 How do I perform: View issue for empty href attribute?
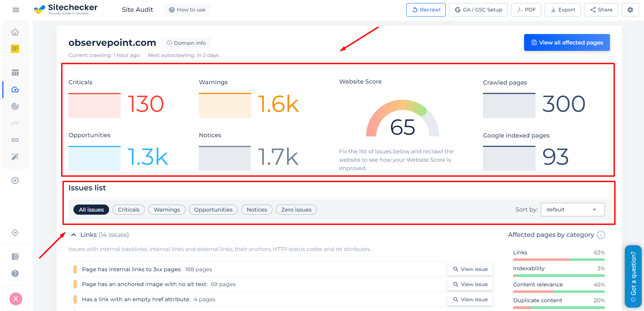[470, 300]
